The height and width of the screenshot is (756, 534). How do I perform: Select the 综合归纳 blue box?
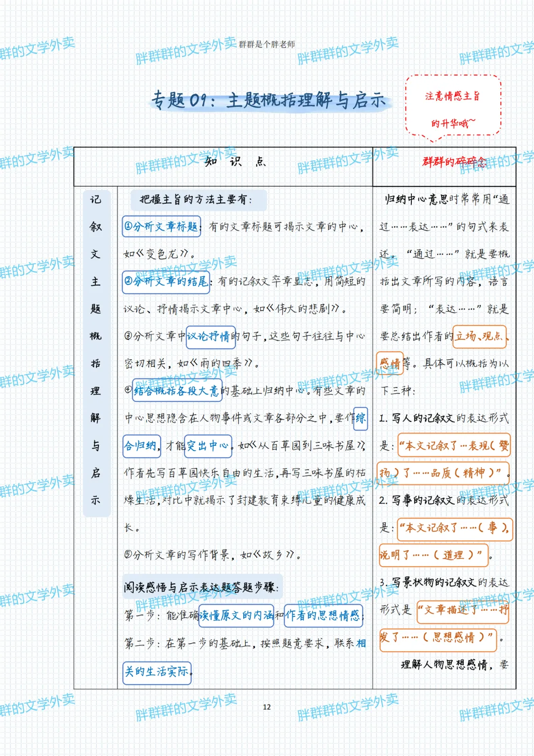pyautogui.click(x=141, y=445)
